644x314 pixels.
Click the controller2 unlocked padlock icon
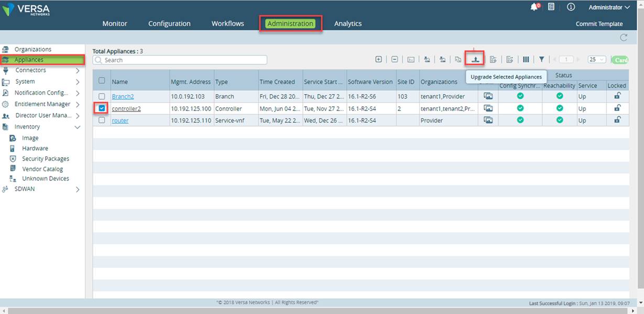[x=618, y=108]
